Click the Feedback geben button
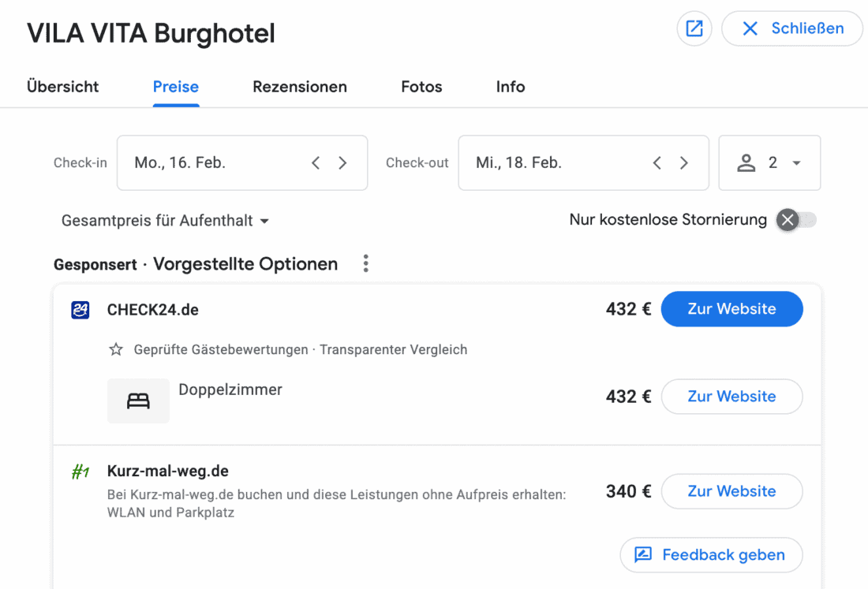 tap(711, 554)
